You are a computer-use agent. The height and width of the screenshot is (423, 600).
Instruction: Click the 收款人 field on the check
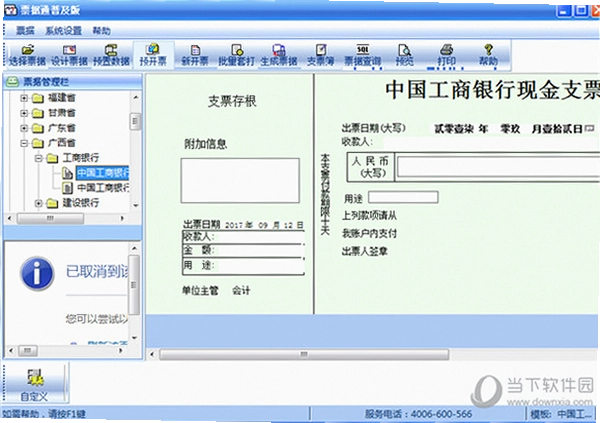tap(490, 142)
